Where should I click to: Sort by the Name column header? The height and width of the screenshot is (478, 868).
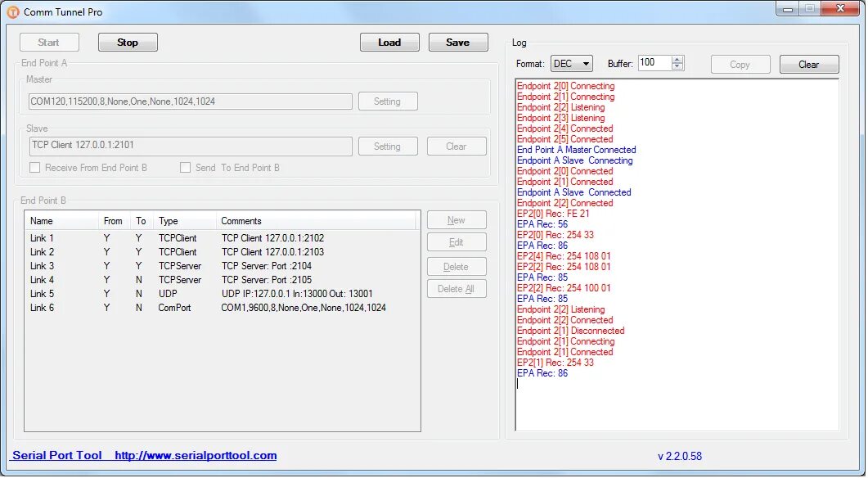[61, 220]
